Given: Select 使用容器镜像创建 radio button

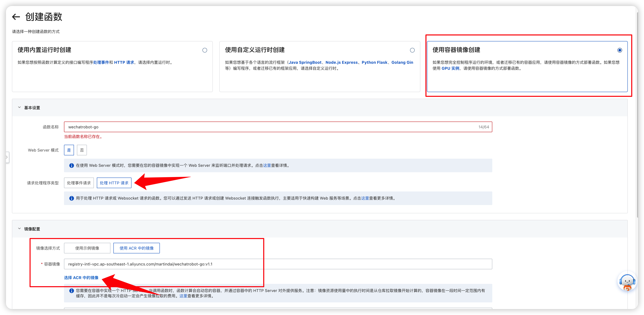Looking at the screenshot, I should click(x=619, y=50).
